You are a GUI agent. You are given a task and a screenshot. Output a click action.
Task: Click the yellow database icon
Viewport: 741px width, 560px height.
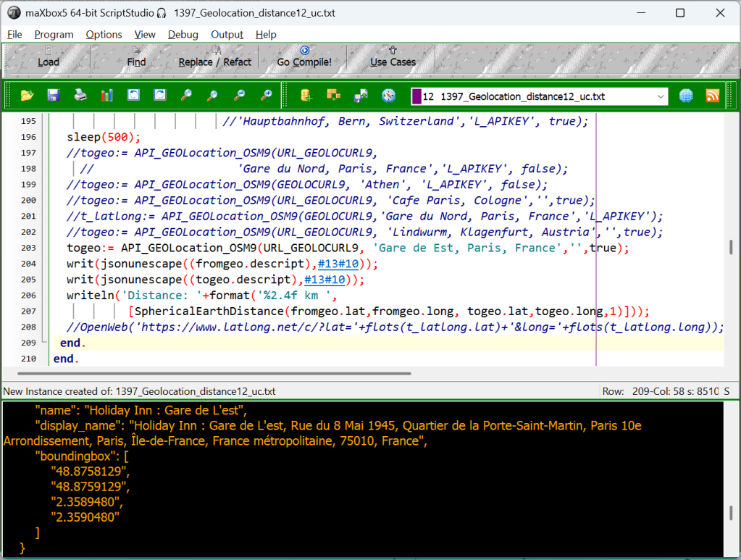point(306,96)
